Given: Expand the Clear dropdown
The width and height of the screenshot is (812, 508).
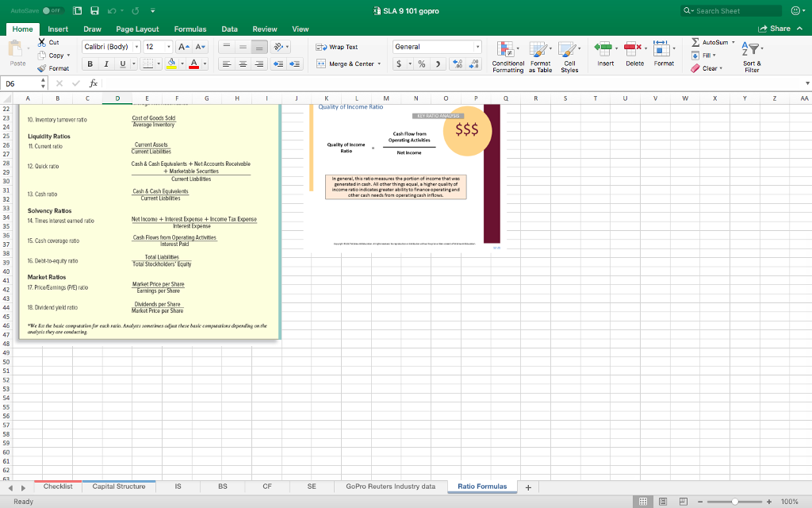Looking at the screenshot, I should 721,68.
